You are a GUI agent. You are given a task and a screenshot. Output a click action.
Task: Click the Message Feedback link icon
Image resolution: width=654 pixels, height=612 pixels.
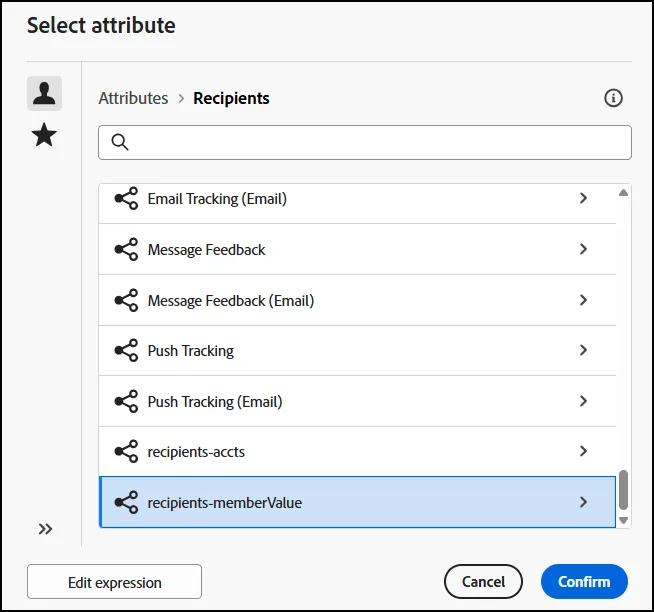coord(126,249)
